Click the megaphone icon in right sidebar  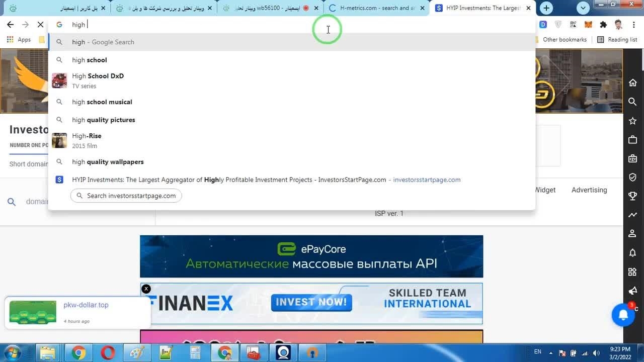pyautogui.click(x=632, y=291)
